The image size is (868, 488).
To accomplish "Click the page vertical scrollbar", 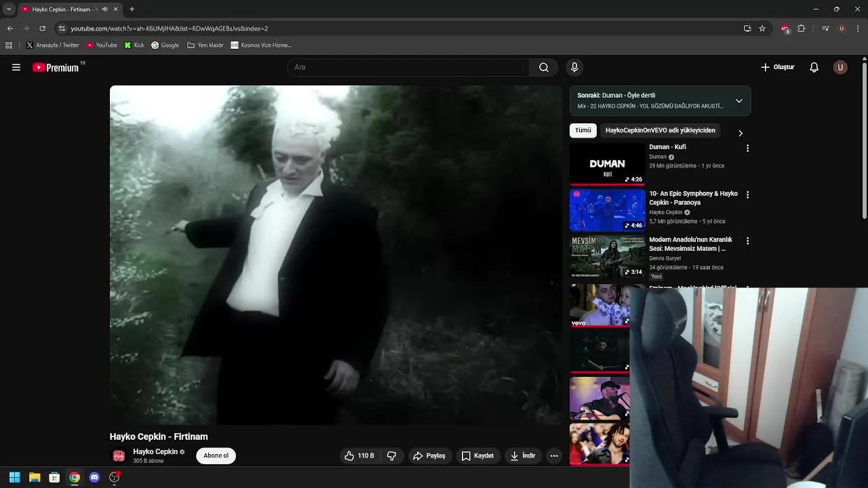I will click(864, 141).
